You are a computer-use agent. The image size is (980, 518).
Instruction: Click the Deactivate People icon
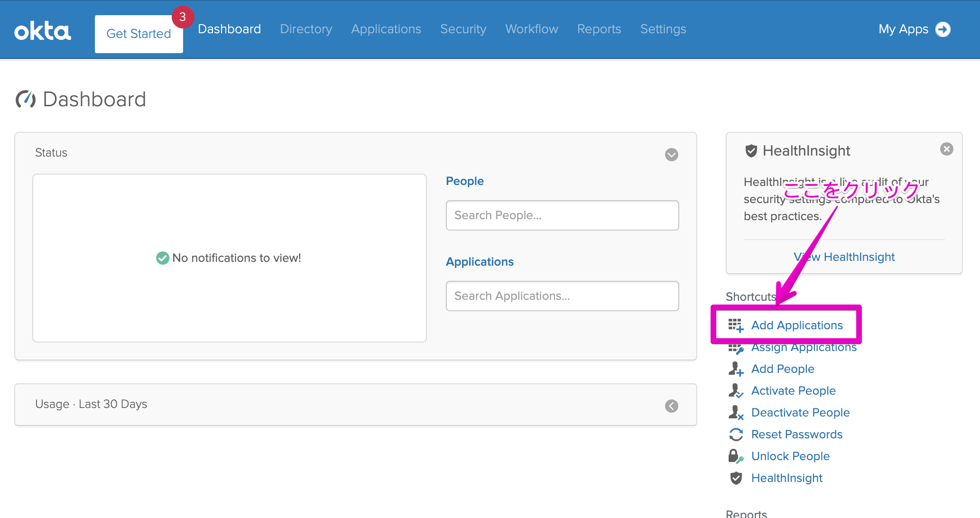coord(736,413)
